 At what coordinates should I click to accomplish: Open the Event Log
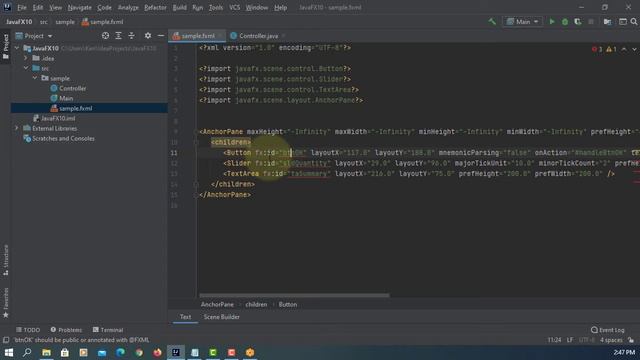[x=607, y=330]
